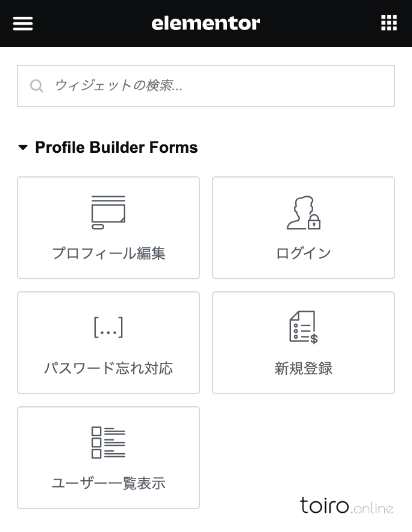
Task: Select the ユーザー一覧表示 list icon
Action: (x=108, y=442)
